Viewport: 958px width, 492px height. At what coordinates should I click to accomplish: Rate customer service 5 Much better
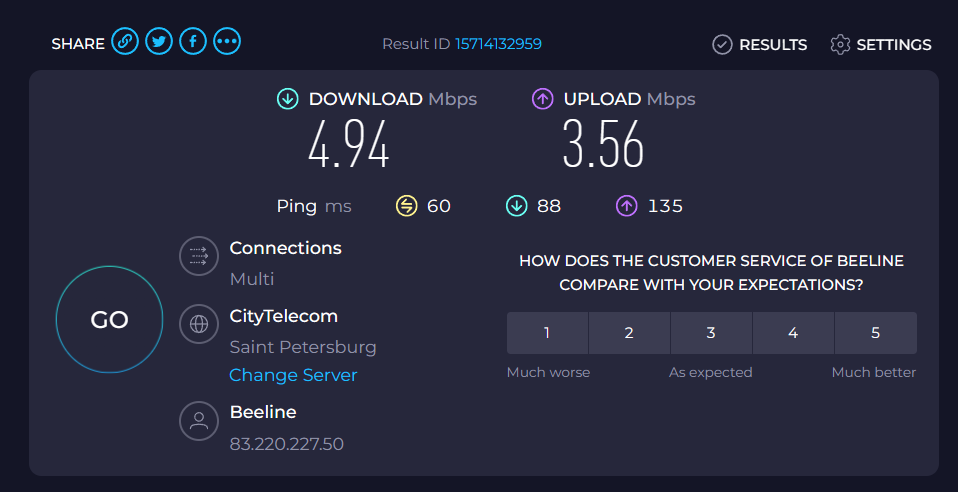[876, 333]
